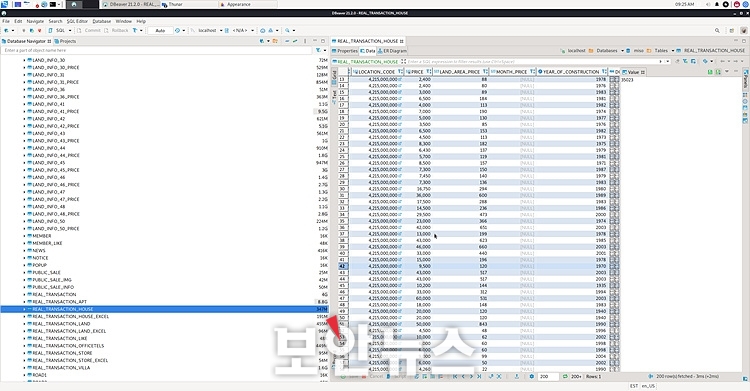The image size is (750, 391).
Task: Go to the first page of results
Action: 455,377
